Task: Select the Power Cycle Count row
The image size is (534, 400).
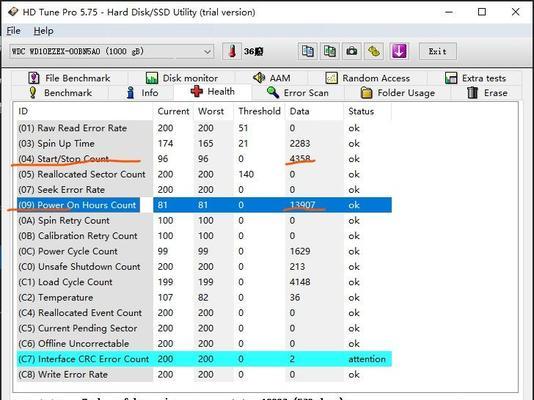Action: pyautogui.click(x=204, y=251)
